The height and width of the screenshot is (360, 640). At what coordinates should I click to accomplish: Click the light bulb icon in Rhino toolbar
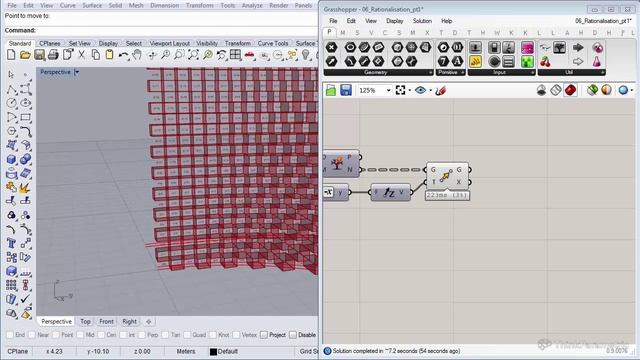(305, 55)
